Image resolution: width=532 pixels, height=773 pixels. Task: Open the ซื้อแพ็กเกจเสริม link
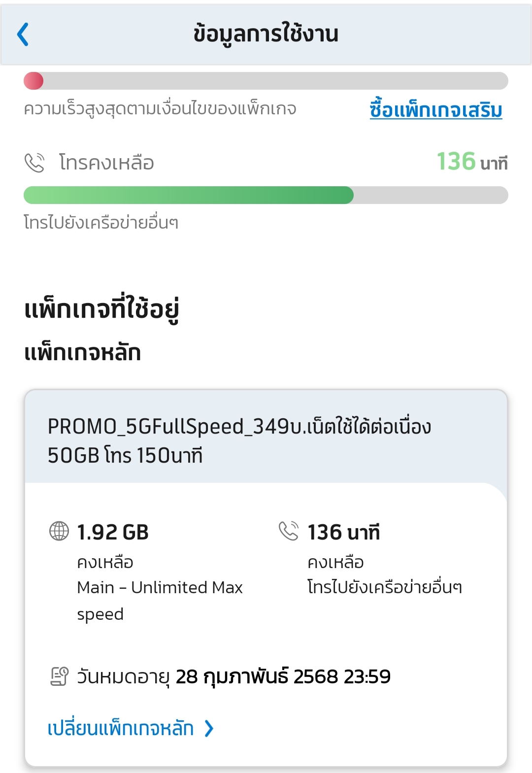pyautogui.click(x=436, y=109)
